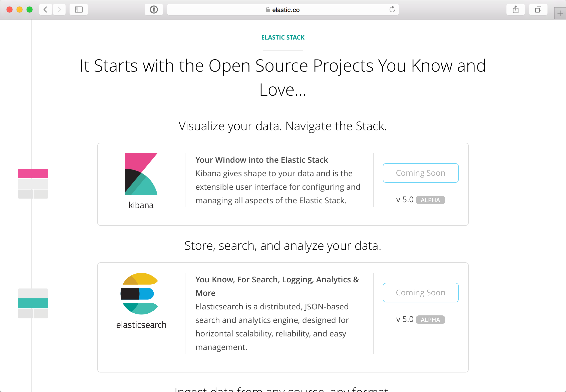Click the Share icon in the toolbar
The image size is (566, 392).
pos(515,10)
